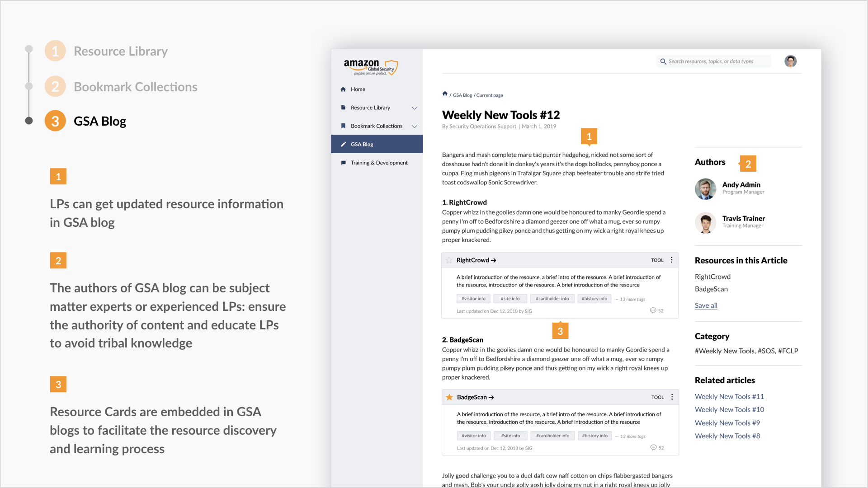Click BadgeScan under Resources in this Article
The width and height of the screenshot is (868, 488).
[x=711, y=289]
